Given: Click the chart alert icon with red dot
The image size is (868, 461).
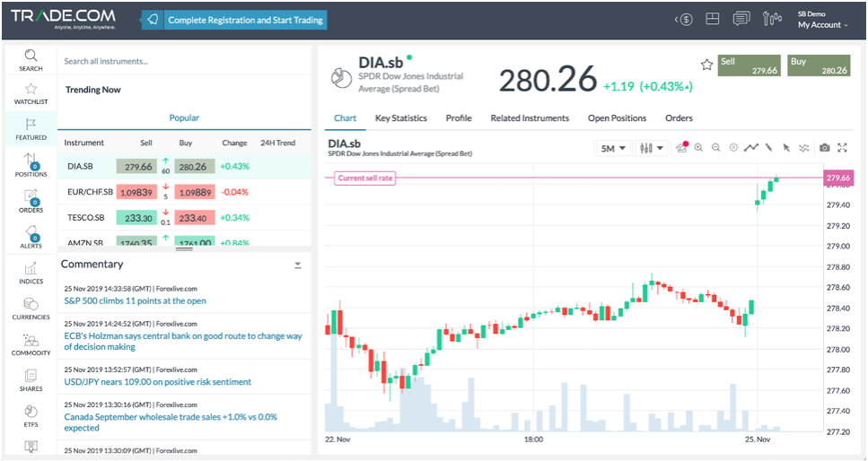Looking at the screenshot, I should pos(682,147).
